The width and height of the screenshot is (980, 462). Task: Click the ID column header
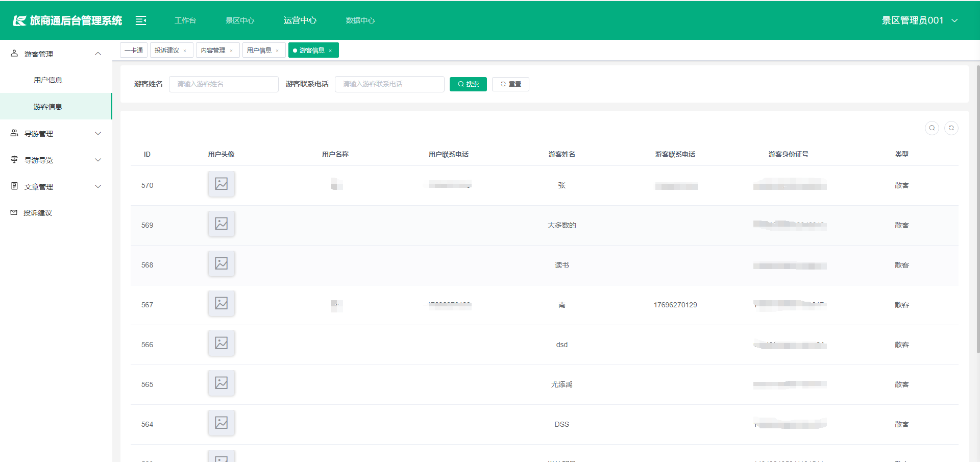coord(147,154)
